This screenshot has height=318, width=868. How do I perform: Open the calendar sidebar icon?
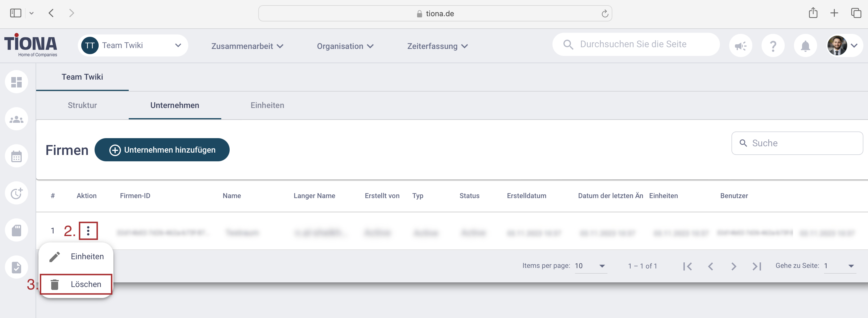coord(16,156)
